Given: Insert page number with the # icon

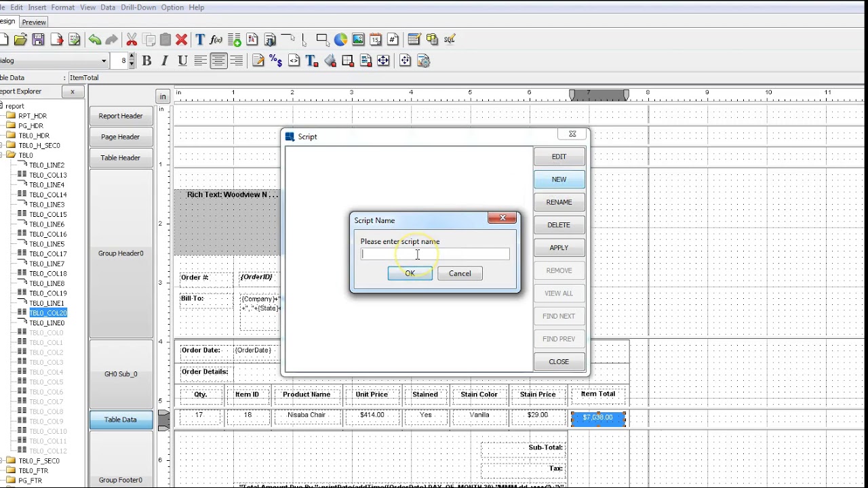Looking at the screenshot, I should (x=393, y=40).
